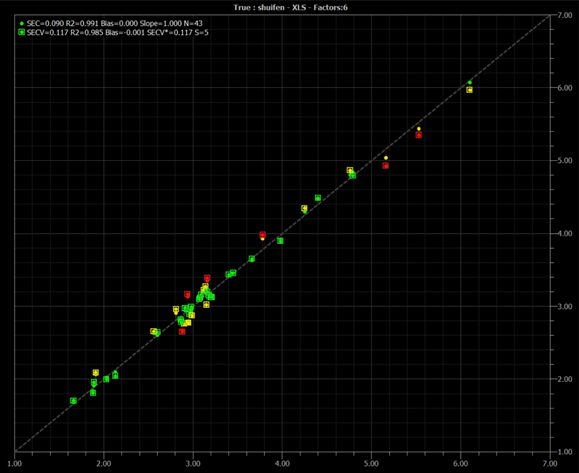Screen dimensions: 579x473
Task: Select the red square marker at 4.00 gridline
Action: tap(263, 234)
